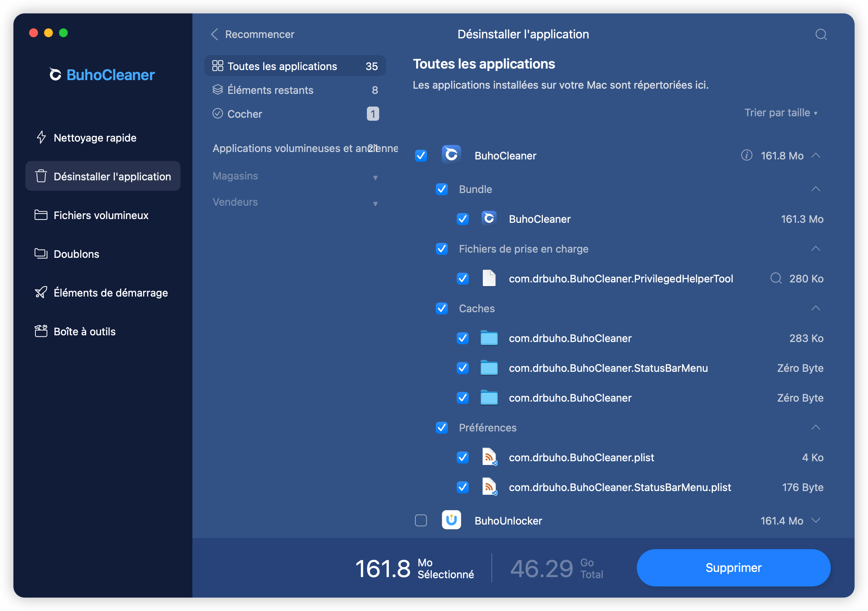This screenshot has width=868, height=611.
Task: Reveal PrivilegedHelperTool with its magnifier icon
Action: click(x=776, y=278)
